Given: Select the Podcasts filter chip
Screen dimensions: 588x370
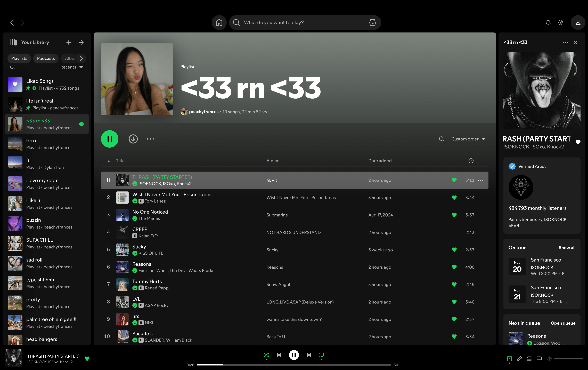Looking at the screenshot, I should pos(46,58).
